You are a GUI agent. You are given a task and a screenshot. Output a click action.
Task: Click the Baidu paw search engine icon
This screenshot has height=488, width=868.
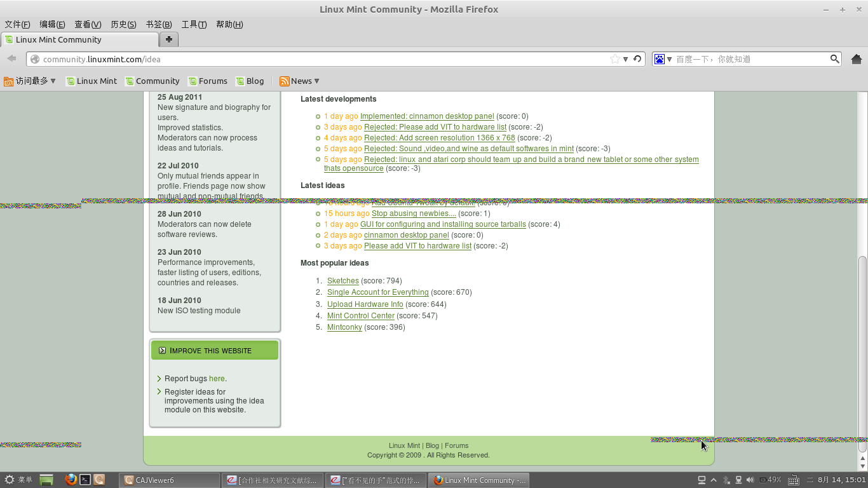(x=660, y=59)
